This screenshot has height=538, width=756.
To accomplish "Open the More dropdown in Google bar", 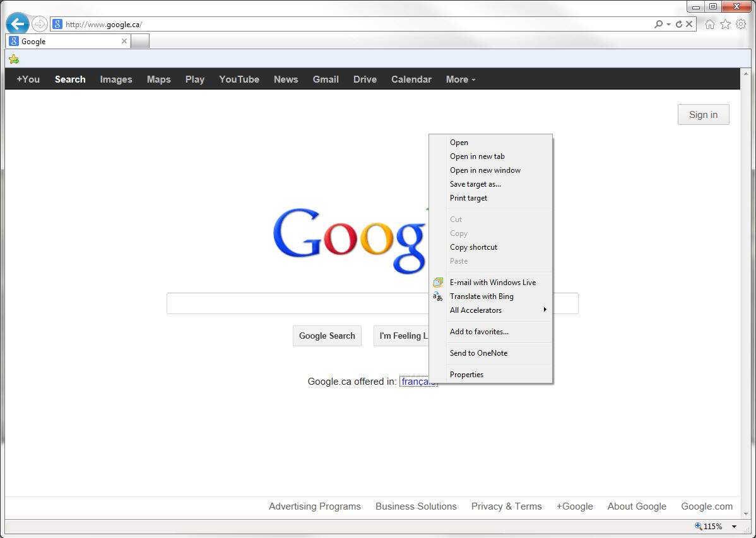I will [461, 79].
